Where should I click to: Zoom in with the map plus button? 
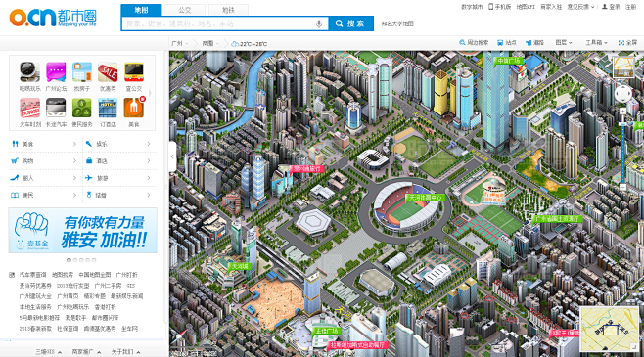click(x=623, y=112)
